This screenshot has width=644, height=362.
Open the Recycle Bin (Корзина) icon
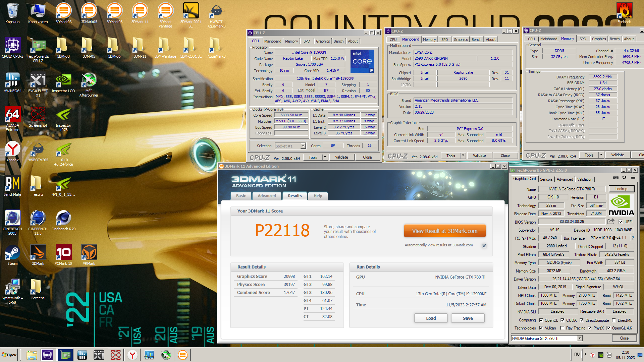coord(12,13)
